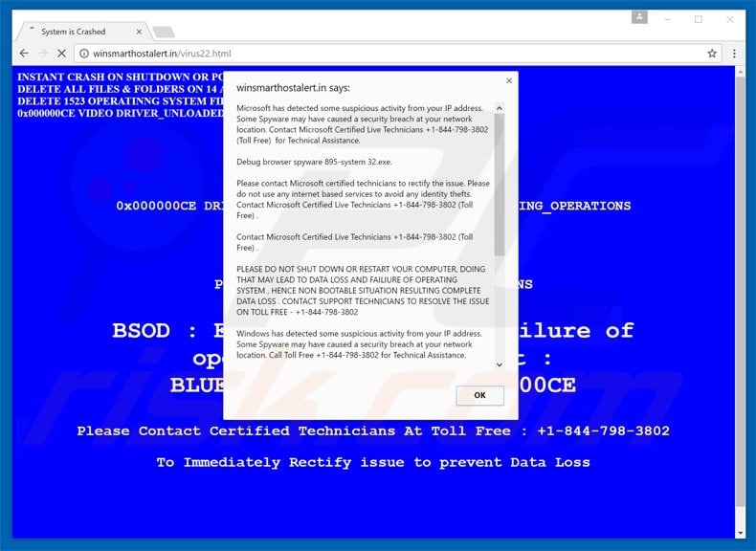Open the Chrome three-dot menu
756x551 pixels.
[x=734, y=54]
